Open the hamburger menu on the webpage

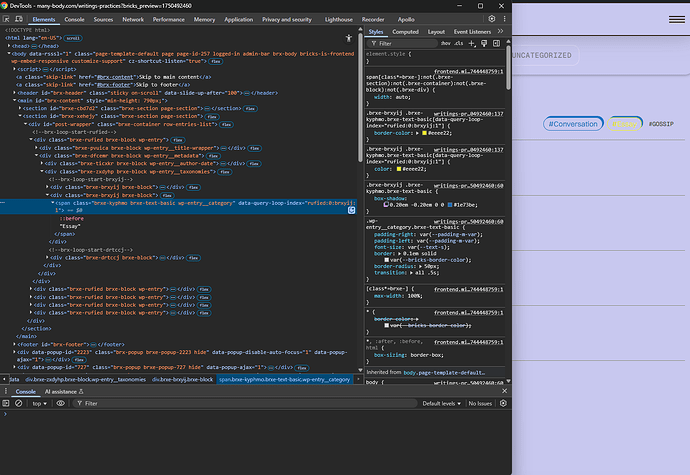tap(677, 19)
